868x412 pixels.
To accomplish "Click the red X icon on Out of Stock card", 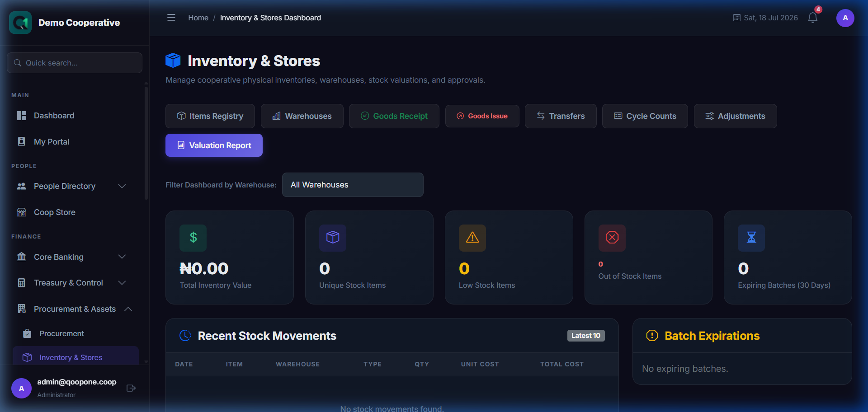I will (612, 238).
